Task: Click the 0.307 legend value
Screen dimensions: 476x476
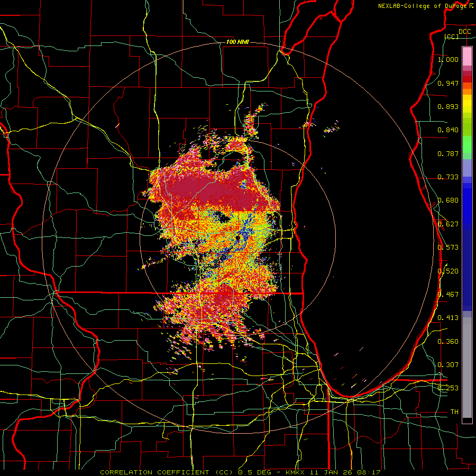Action: 448,365
